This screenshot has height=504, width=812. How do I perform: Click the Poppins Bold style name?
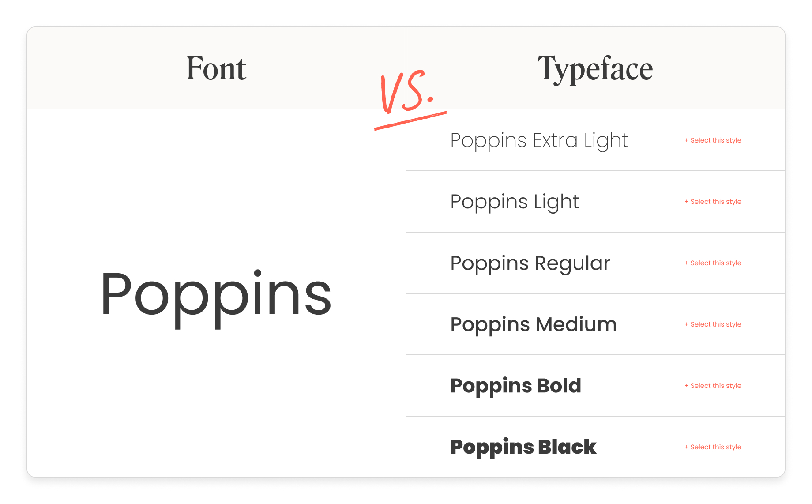515,386
